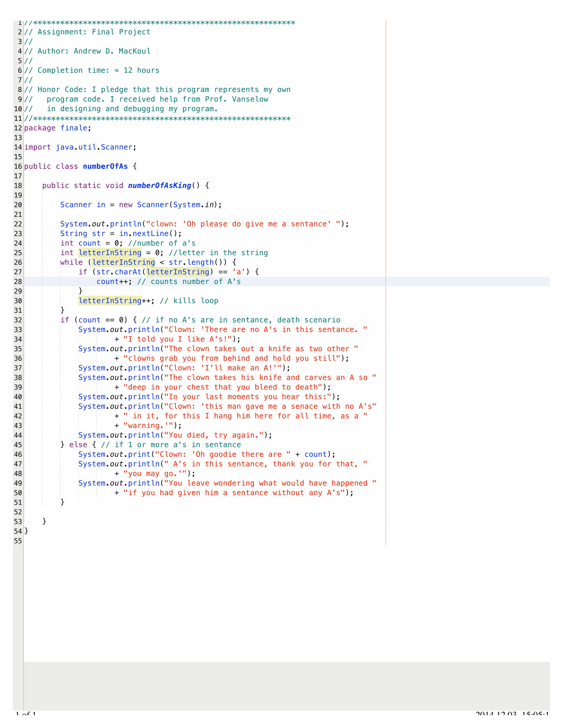Click the class name "numberOfAs"
The image size is (563, 728).
105,166
